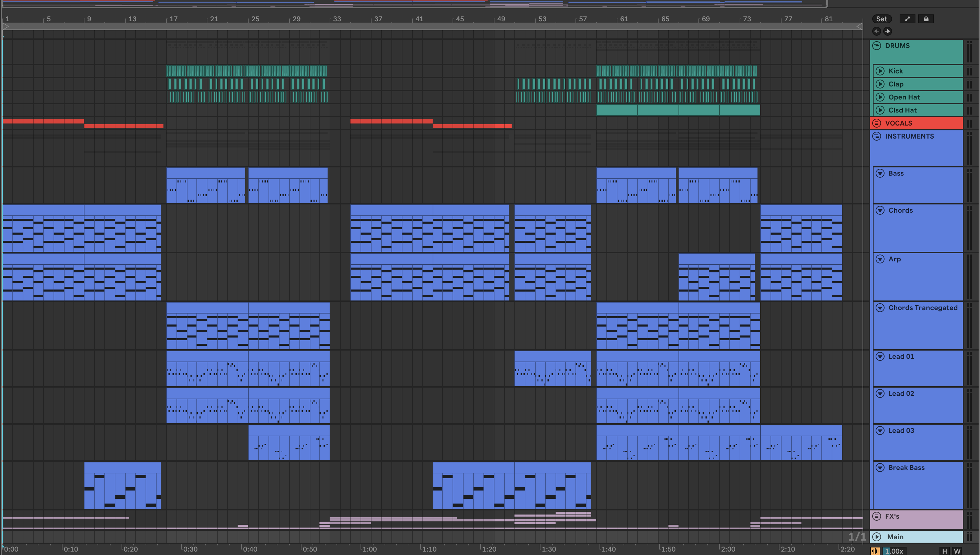Toggle the orange waveform display button

click(875, 551)
